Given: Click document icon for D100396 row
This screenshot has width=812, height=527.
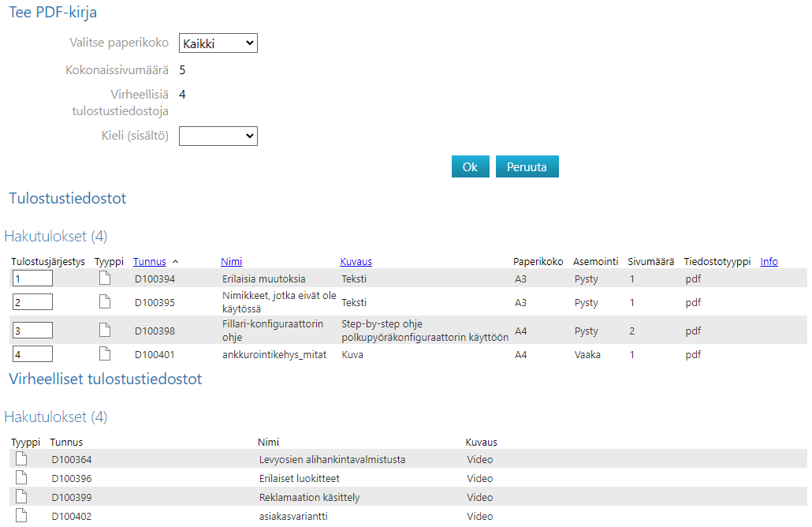Looking at the screenshot, I should [21, 477].
